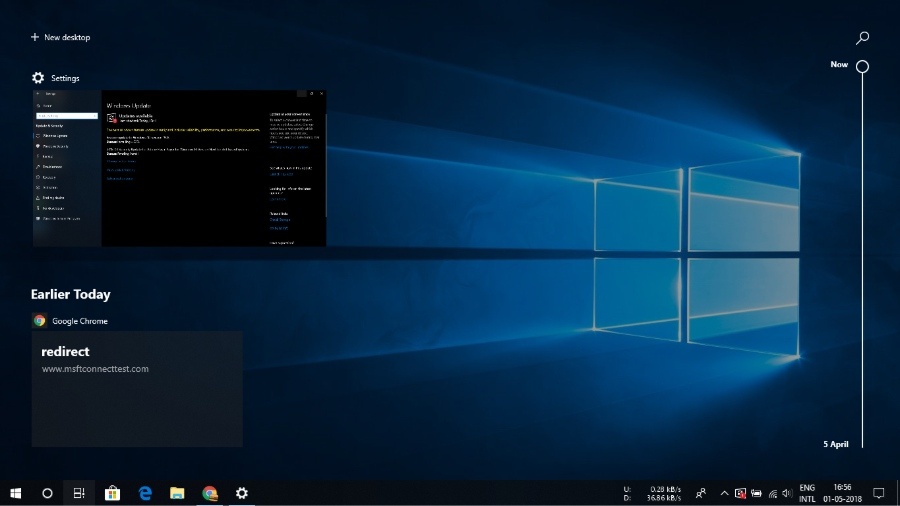The image size is (900, 506).
Task: Click the Now timeline scrubber handle
Action: (x=862, y=67)
